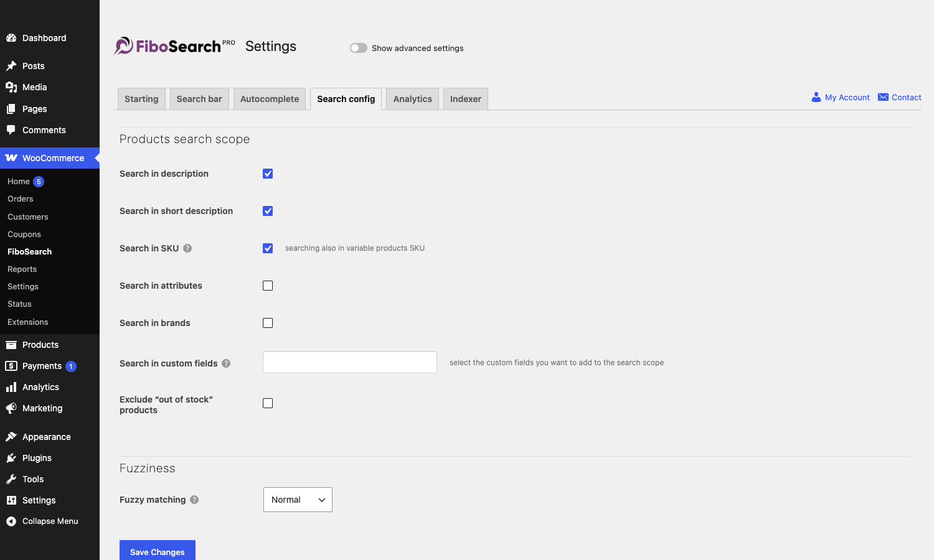Viewport: 934px width, 560px height.
Task: Click the Appearance paintbrush icon
Action: pos(11,437)
